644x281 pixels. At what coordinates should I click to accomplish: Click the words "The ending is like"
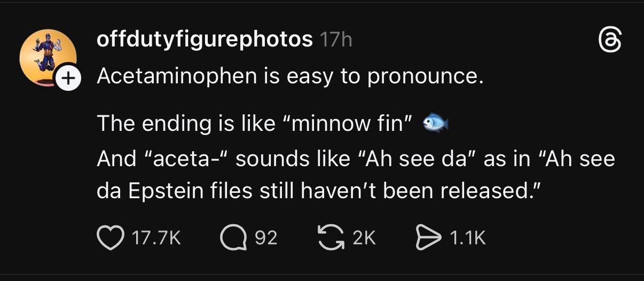(185, 124)
